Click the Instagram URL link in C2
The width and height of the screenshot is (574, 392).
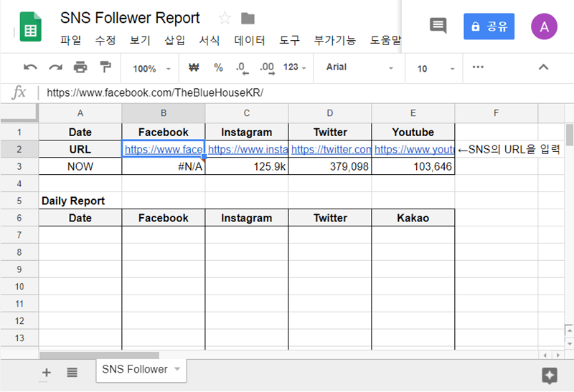(248, 149)
